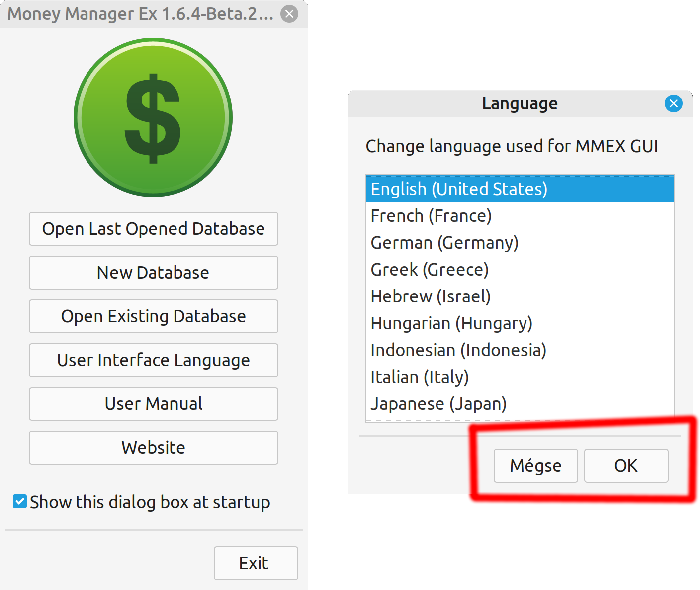700x590 pixels.
Task: Keep English (United States) selected
Action: (458, 189)
